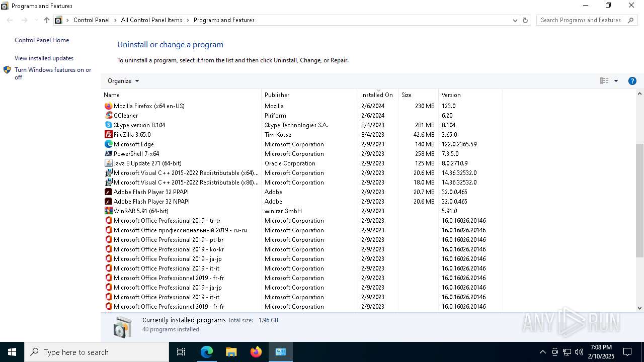Open Turn Windows features on or off

[53, 73]
